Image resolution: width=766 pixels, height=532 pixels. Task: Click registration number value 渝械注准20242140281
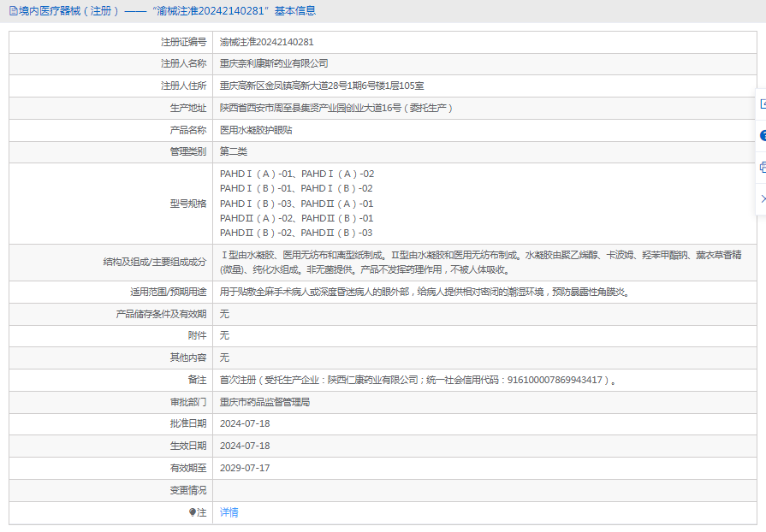click(266, 41)
